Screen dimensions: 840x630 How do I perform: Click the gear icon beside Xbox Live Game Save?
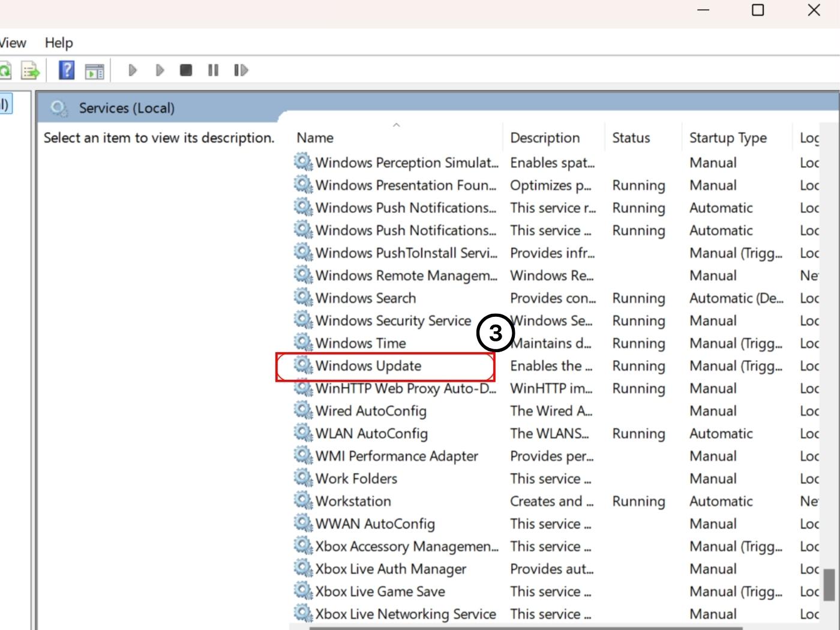303,591
